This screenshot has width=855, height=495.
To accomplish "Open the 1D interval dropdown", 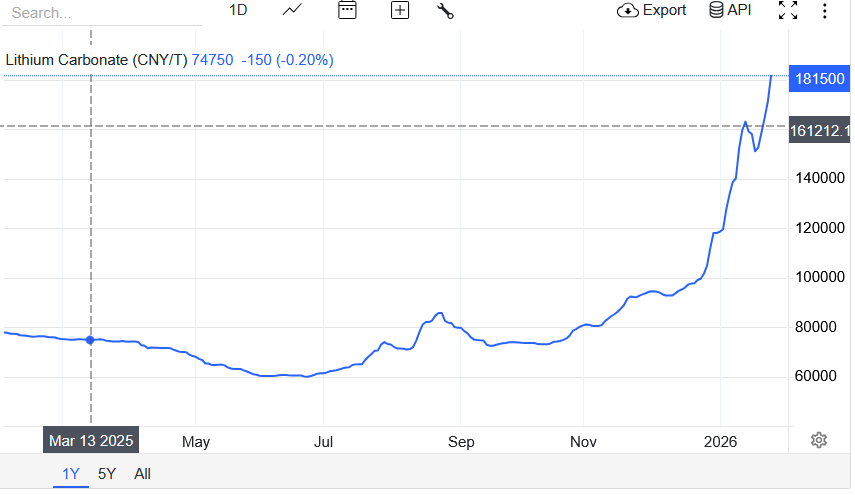I will [x=238, y=10].
